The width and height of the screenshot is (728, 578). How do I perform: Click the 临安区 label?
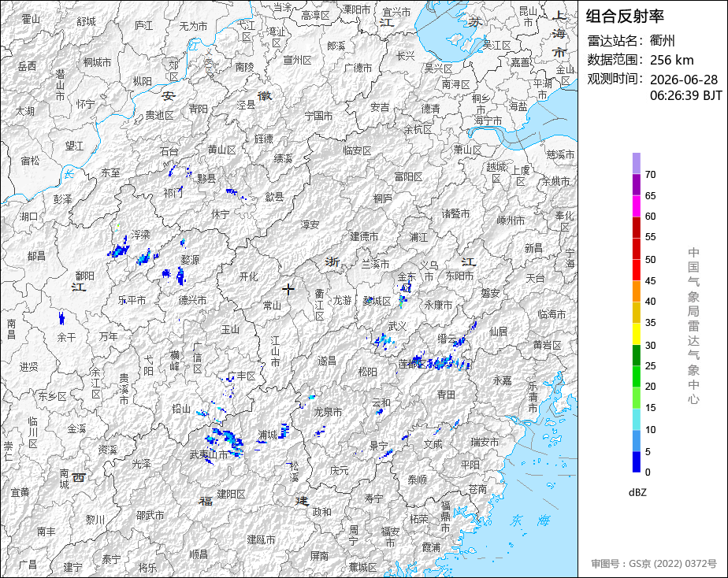[x=357, y=150]
